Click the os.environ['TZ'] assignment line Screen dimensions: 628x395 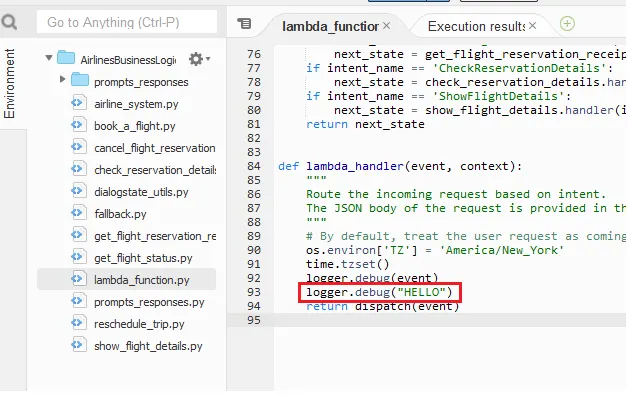[x=435, y=250]
